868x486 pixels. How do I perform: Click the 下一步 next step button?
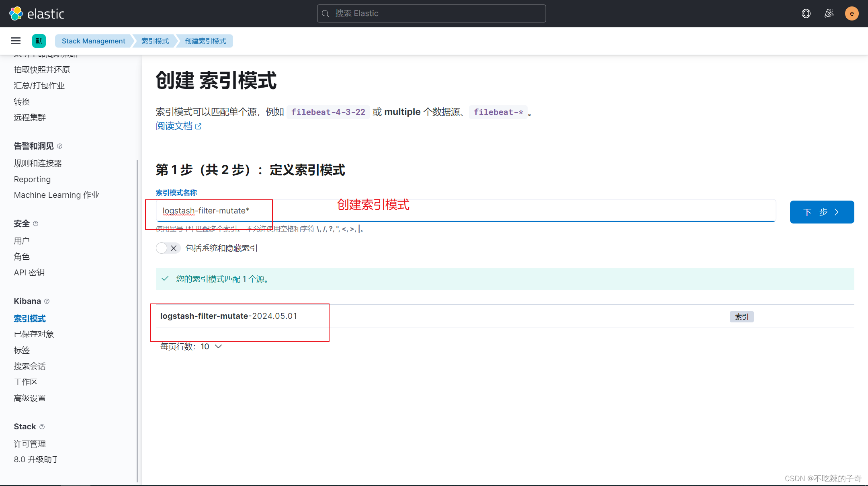click(821, 212)
